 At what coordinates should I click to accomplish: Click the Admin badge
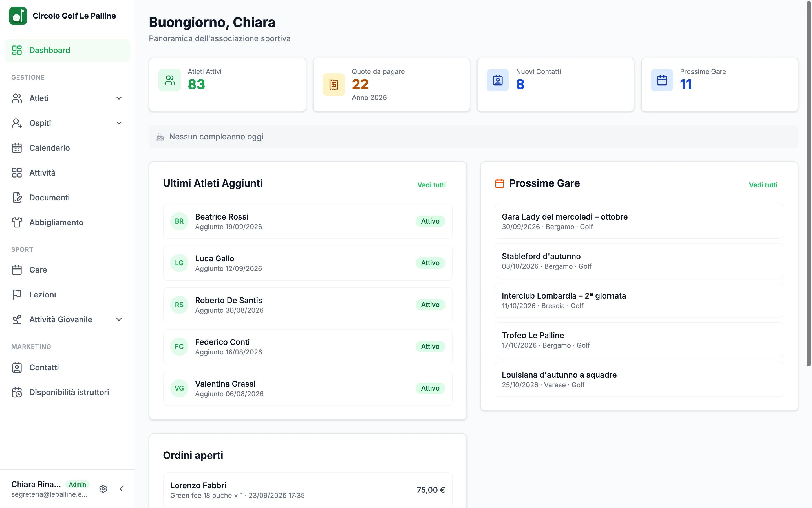(78, 485)
